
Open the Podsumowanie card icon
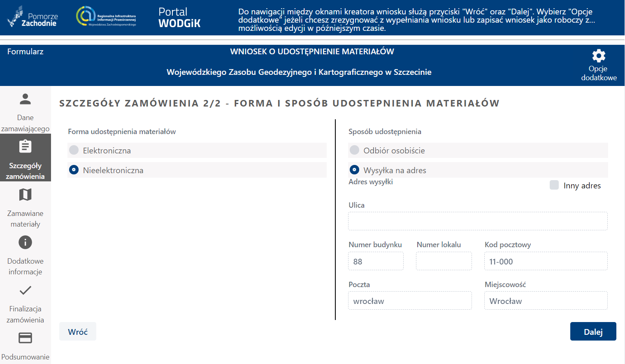pyautogui.click(x=25, y=338)
